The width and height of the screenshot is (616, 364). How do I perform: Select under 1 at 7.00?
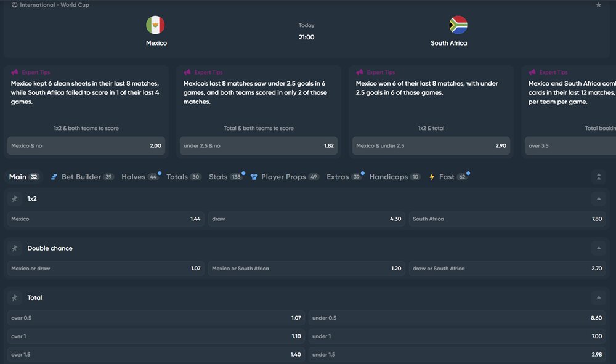(457, 336)
